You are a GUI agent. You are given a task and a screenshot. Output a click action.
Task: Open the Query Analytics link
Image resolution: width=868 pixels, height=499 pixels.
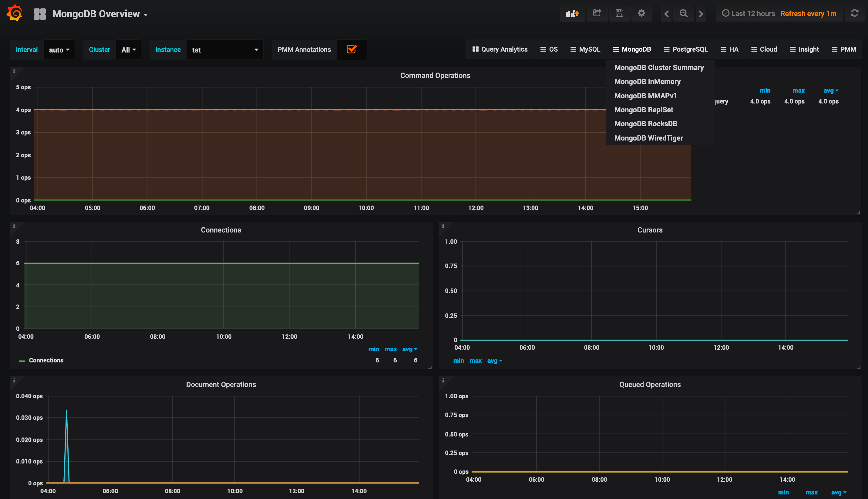click(x=500, y=49)
